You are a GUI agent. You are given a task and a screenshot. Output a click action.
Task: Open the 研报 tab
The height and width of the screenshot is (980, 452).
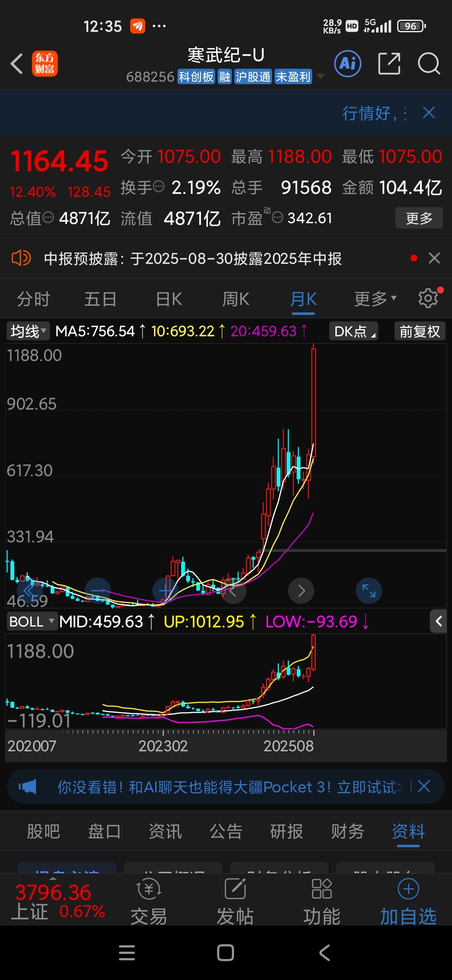[287, 831]
